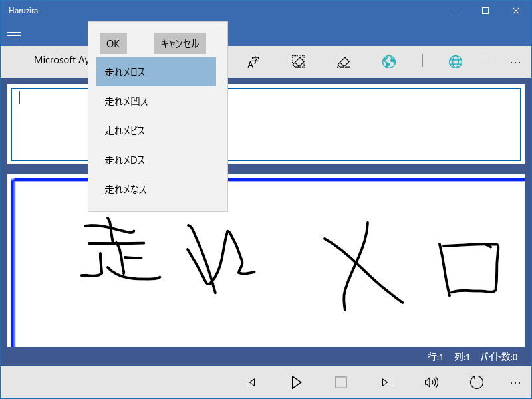The width and height of the screenshot is (532, 399).
Task: Click the repeat playback icon
Action: click(x=476, y=382)
